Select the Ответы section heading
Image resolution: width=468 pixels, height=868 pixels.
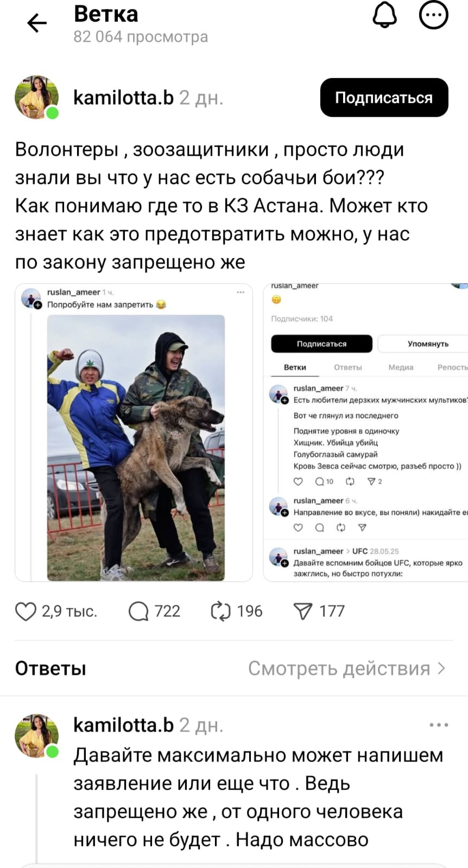coord(50,668)
